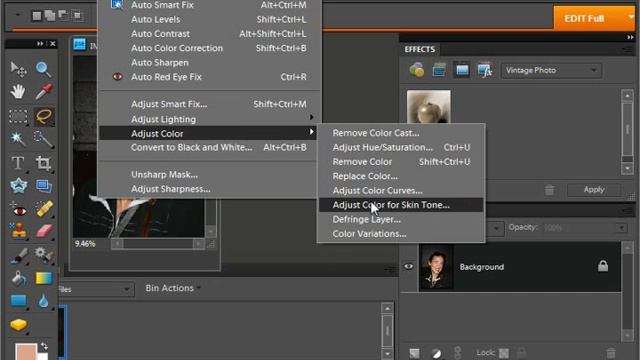Image resolution: width=640 pixels, height=360 pixels.
Task: Select the Paint Bucket tool
Action: (x=18, y=278)
